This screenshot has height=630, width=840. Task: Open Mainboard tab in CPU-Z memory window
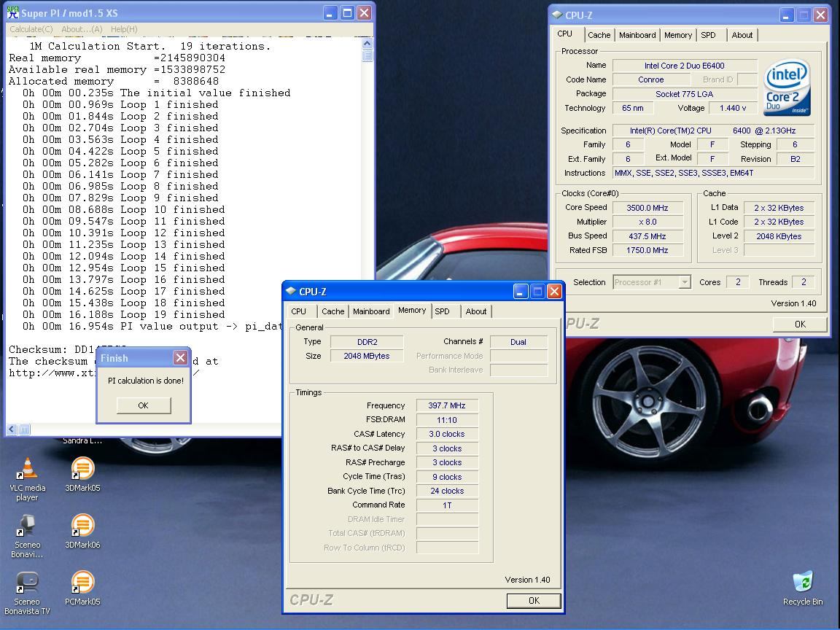(x=370, y=311)
